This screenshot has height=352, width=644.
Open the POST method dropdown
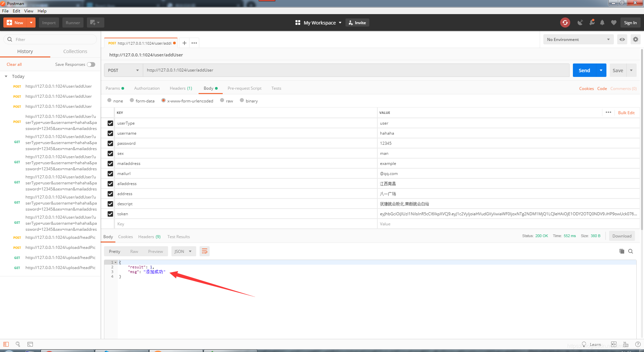click(123, 70)
